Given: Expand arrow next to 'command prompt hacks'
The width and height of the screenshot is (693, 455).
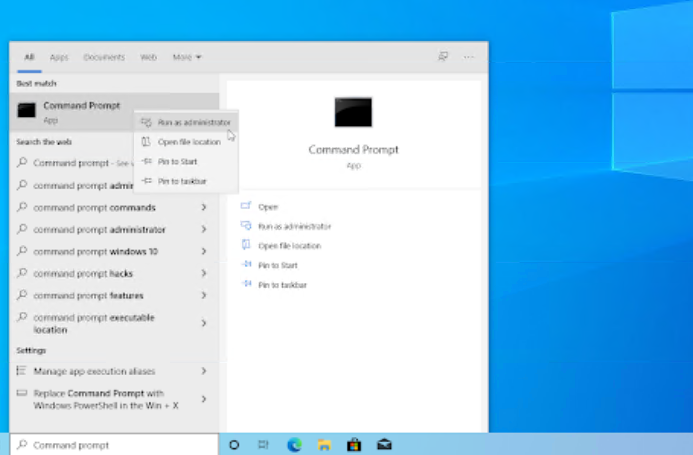Looking at the screenshot, I should (204, 273).
